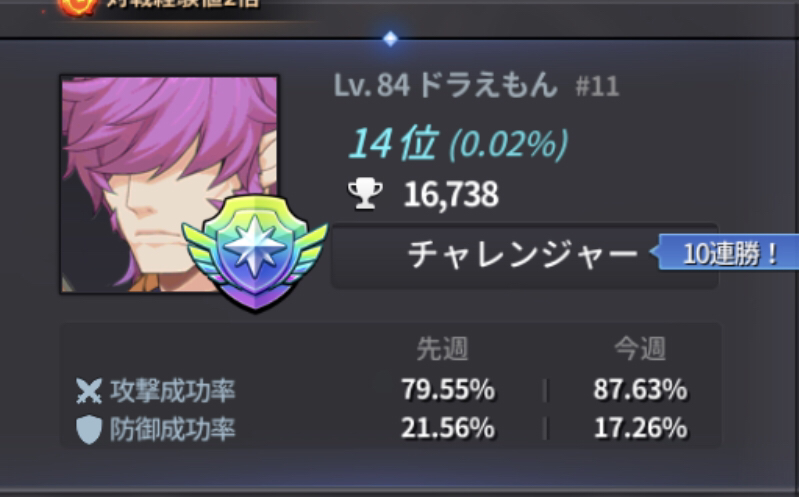The width and height of the screenshot is (799, 497).
Task: Click the チャレンジャー tier label
Action: 522,254
